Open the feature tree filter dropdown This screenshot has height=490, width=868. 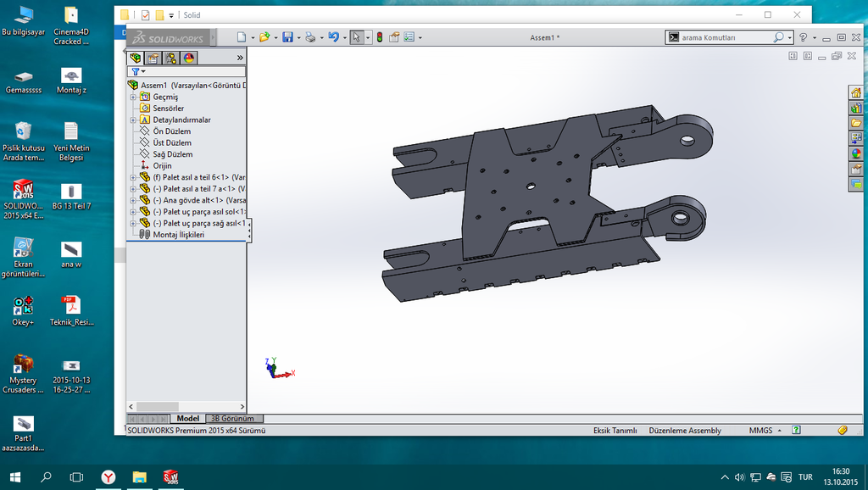pyautogui.click(x=138, y=71)
